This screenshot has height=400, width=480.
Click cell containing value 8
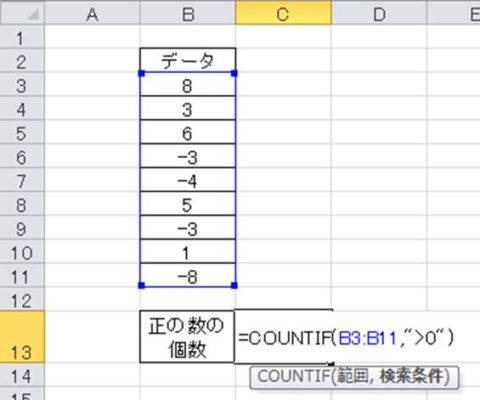click(x=188, y=85)
